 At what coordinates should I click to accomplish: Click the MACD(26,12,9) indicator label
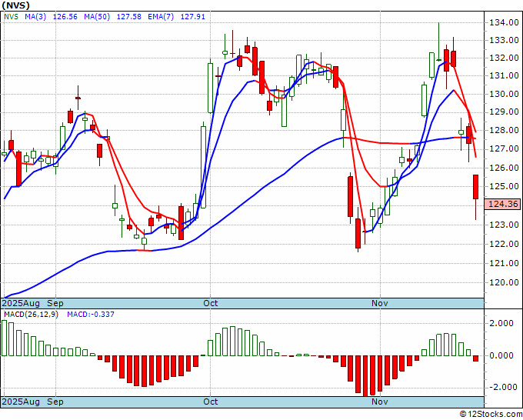click(31, 315)
